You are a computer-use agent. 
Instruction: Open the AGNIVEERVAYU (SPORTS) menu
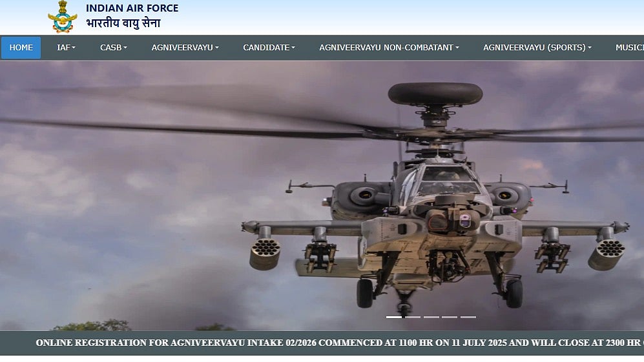(x=537, y=48)
